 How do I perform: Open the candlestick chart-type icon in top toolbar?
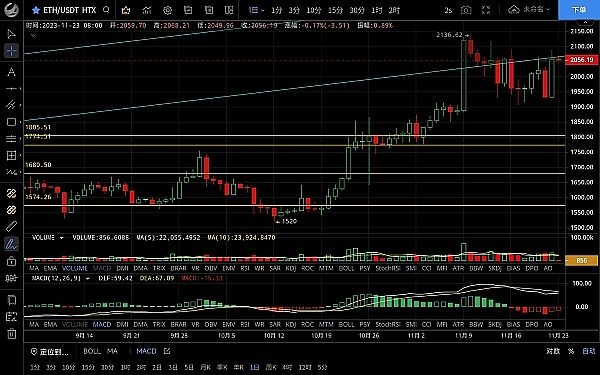(x=126, y=10)
